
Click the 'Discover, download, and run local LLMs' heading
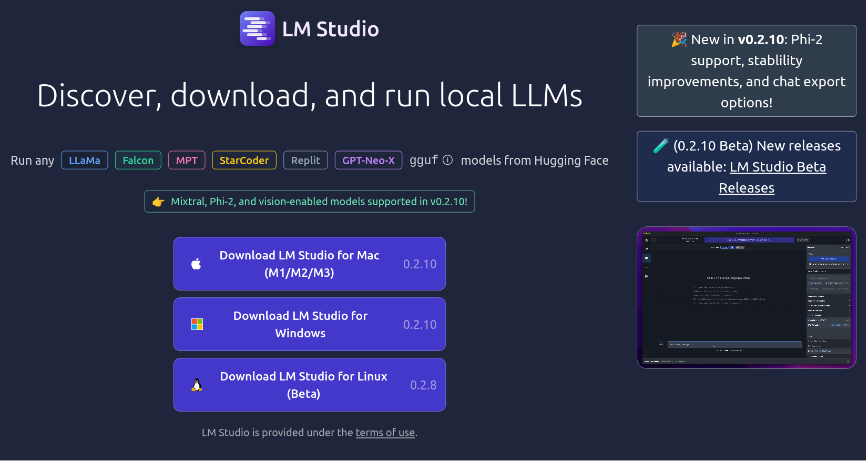[310, 96]
